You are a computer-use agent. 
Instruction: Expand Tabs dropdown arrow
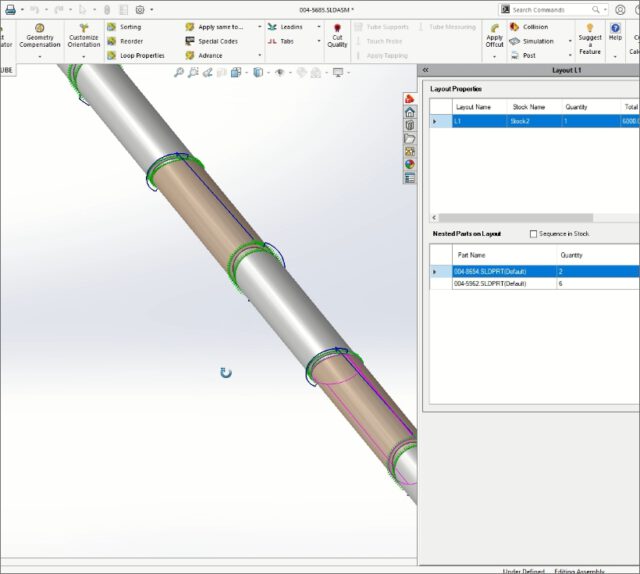pos(319,41)
